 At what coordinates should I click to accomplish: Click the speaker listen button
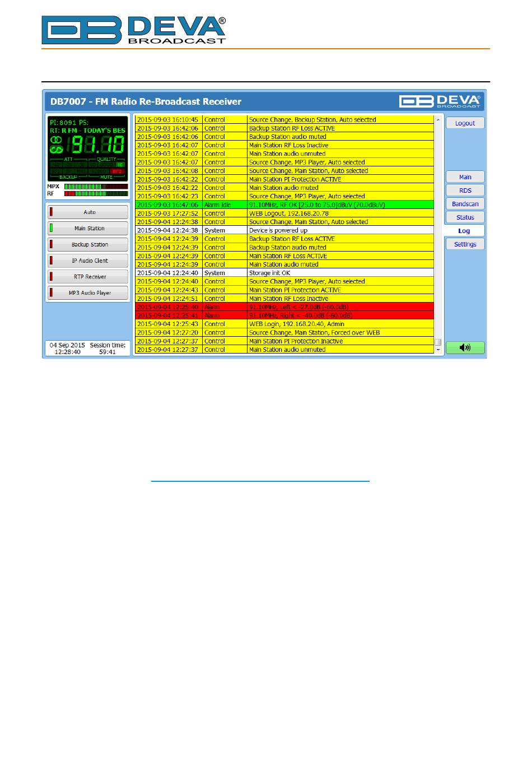[x=465, y=347]
